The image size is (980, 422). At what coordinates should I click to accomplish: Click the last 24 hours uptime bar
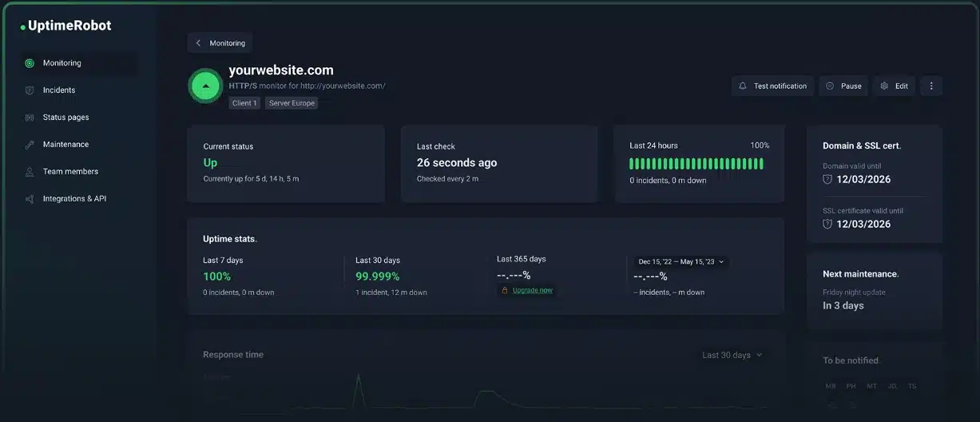[696, 164]
